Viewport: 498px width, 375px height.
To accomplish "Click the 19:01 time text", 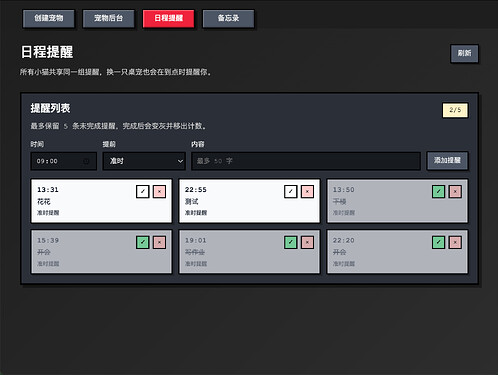I will [196, 240].
